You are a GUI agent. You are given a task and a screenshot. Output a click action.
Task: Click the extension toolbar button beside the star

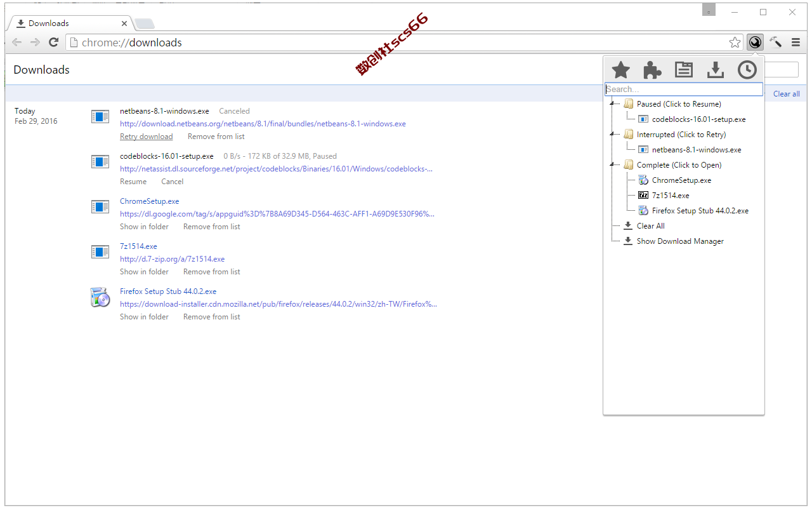(x=755, y=43)
